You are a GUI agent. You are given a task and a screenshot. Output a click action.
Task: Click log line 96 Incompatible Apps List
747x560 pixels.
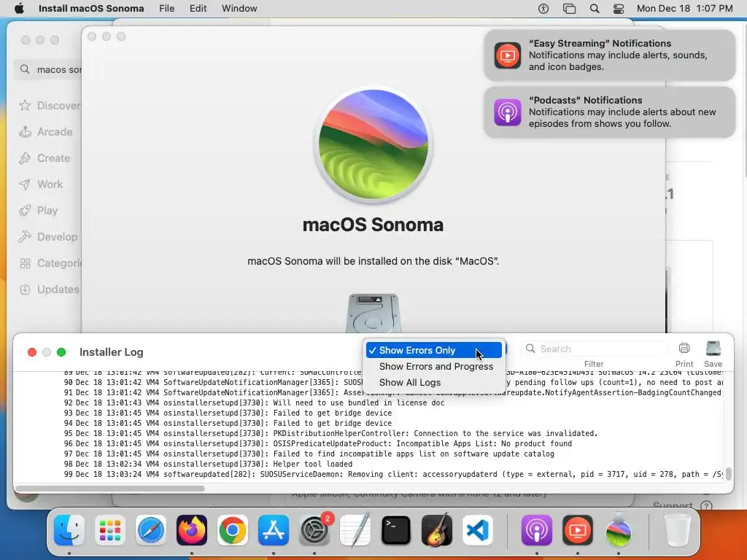coord(318,444)
